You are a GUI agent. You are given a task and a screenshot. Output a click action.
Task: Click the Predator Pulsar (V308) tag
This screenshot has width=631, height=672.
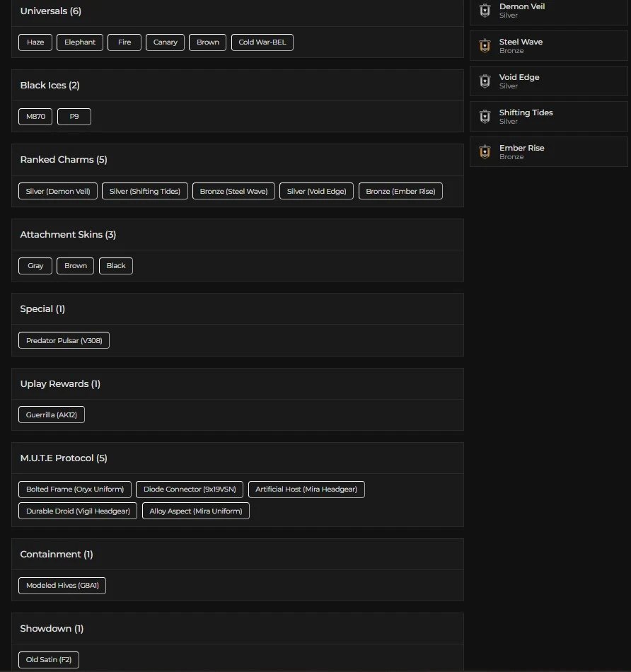tap(64, 340)
